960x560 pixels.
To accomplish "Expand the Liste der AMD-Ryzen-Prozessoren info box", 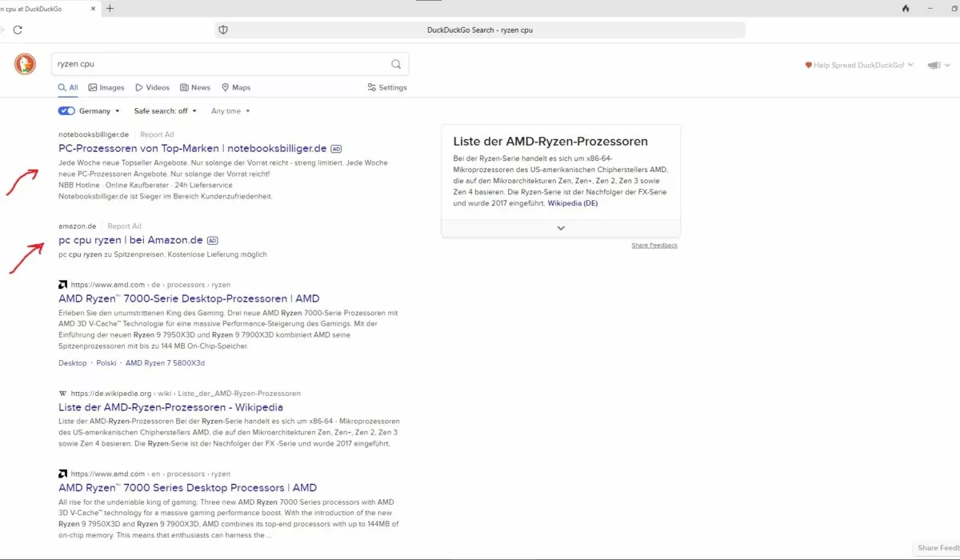I will [x=561, y=228].
